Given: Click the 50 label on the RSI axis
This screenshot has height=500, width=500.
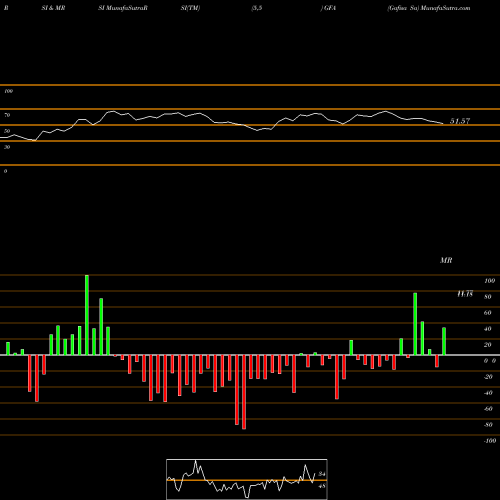Looking at the screenshot, I should click(x=7, y=131).
